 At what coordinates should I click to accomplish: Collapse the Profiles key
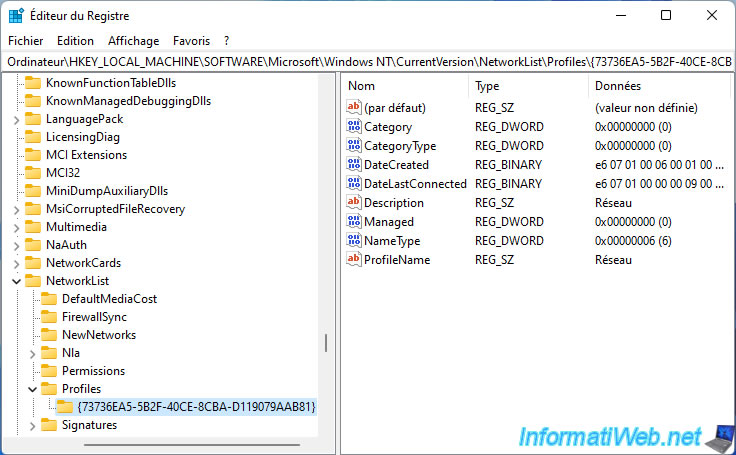pos(33,389)
